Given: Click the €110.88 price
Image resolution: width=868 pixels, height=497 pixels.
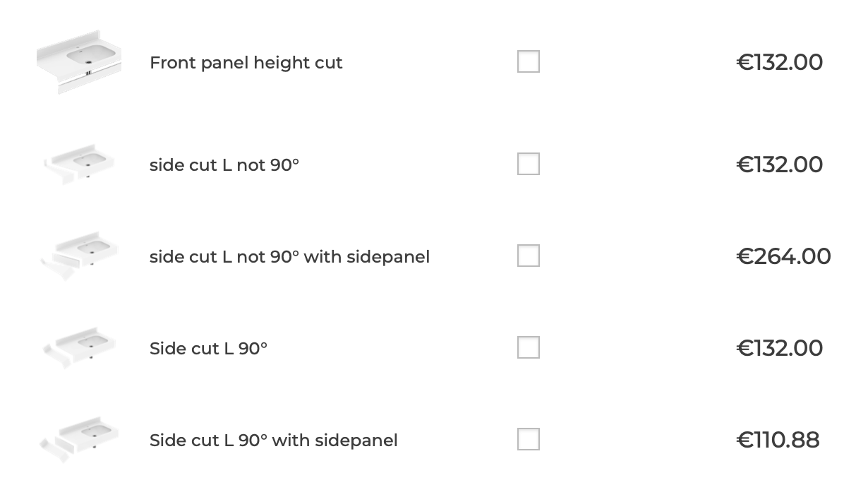Looking at the screenshot, I should coord(778,440).
